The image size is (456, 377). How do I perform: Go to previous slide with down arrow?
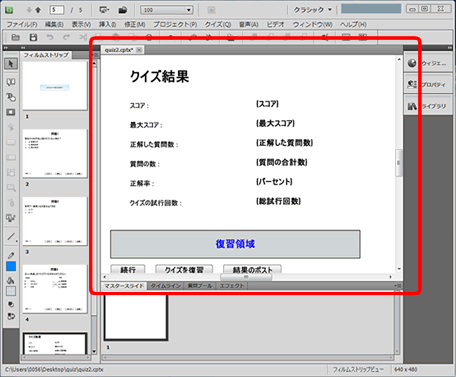click(x=29, y=10)
